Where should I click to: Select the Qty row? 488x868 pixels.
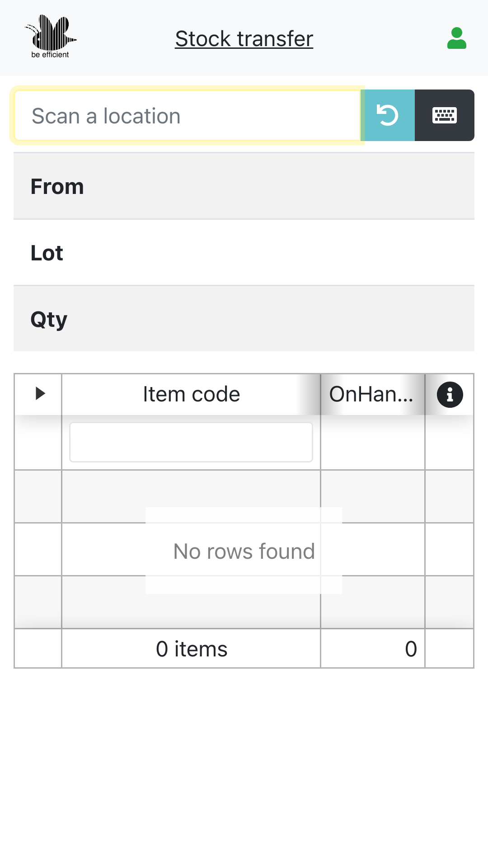coord(244,319)
